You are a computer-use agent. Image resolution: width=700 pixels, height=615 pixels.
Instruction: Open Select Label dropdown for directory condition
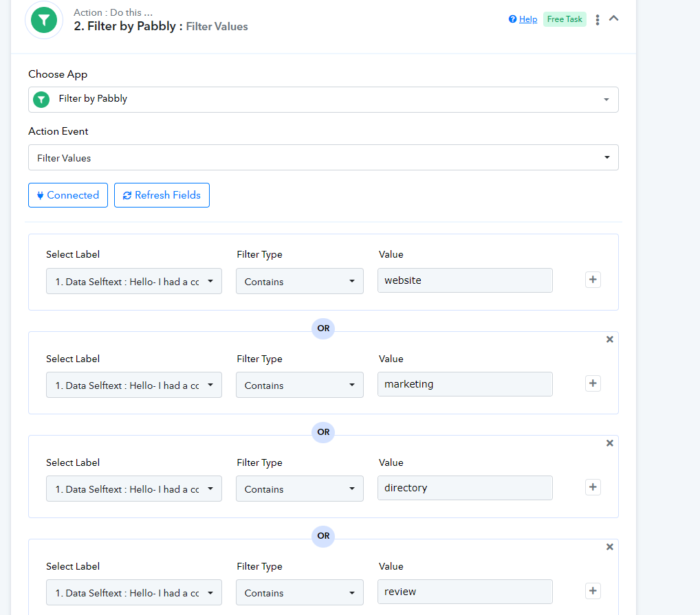[134, 489]
